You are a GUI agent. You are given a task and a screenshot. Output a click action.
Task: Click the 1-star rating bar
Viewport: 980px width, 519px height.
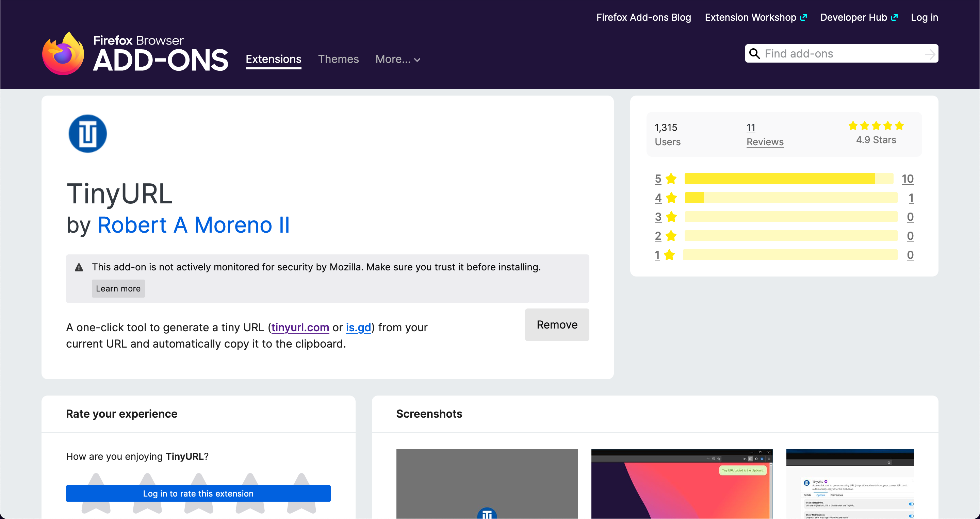(x=790, y=255)
